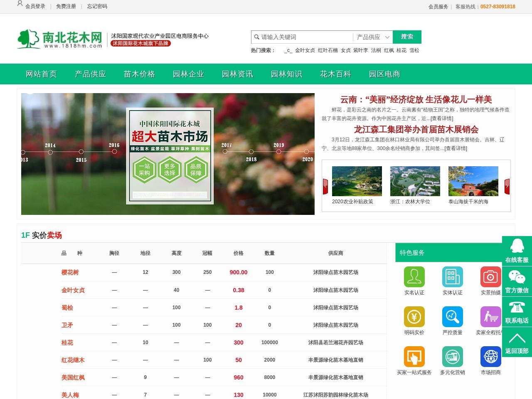Open the 泰山海拔千米的海 news thumbnail
Image resolution: width=532 pixels, height=399 pixels.
(473, 181)
